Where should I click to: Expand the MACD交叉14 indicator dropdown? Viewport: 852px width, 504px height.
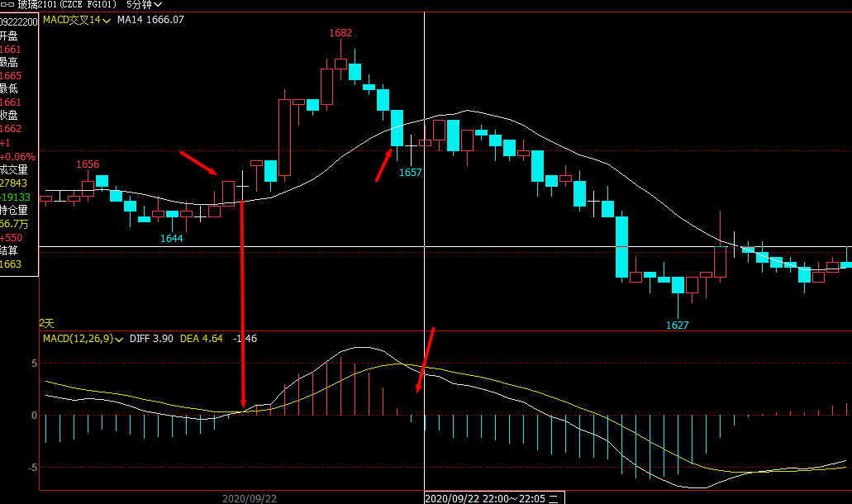[106, 19]
